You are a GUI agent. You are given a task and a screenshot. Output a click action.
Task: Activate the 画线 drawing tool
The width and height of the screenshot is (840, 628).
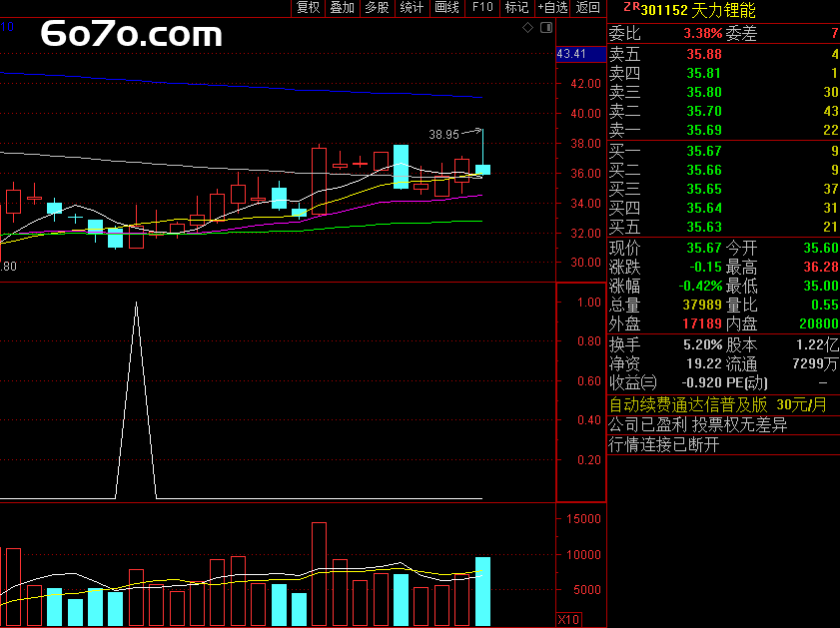coord(446,8)
